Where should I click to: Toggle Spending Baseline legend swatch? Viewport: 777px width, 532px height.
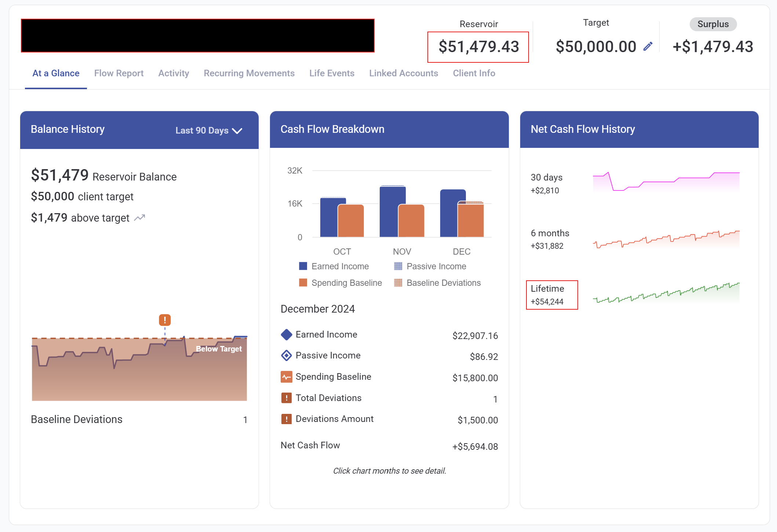[x=303, y=283]
